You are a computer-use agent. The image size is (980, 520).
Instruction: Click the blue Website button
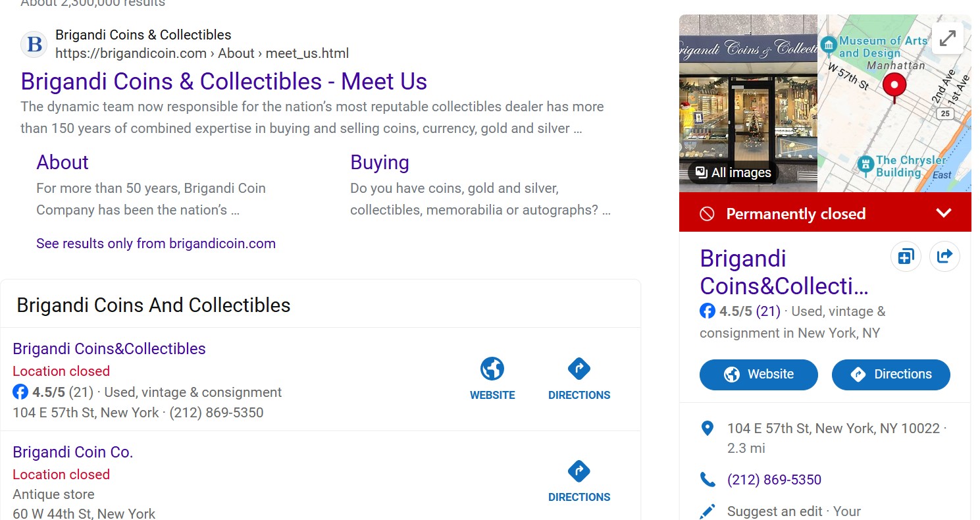[x=758, y=375]
